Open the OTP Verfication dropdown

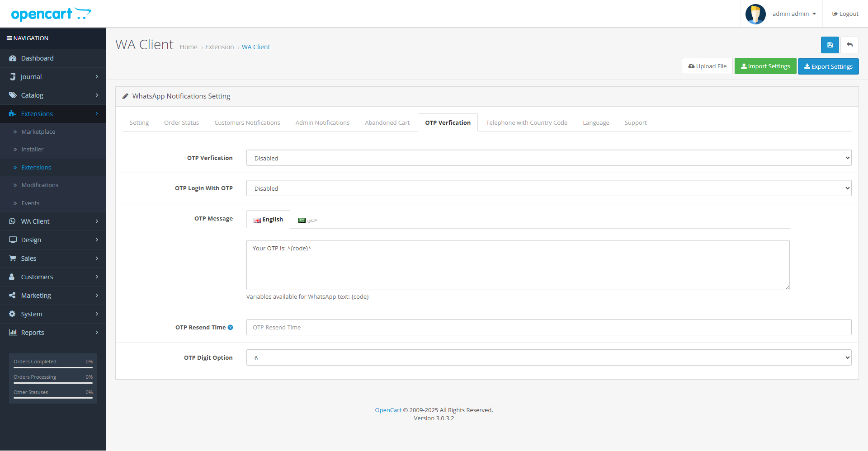(548, 158)
